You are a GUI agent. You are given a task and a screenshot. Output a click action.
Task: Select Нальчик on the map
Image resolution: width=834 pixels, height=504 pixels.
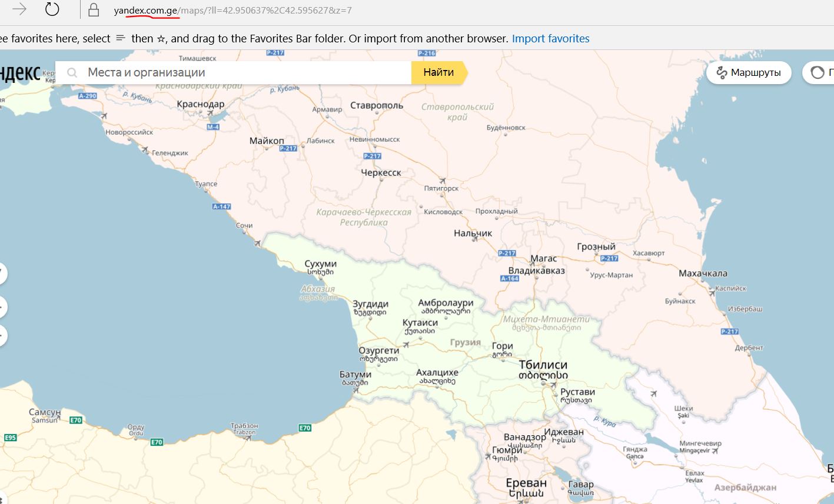coord(473,233)
